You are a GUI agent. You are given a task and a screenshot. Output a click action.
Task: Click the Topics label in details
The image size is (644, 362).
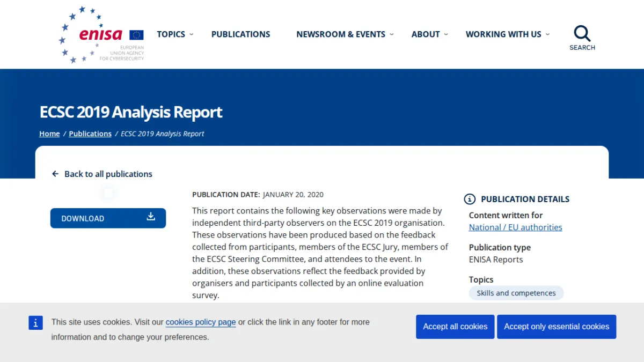481,279
